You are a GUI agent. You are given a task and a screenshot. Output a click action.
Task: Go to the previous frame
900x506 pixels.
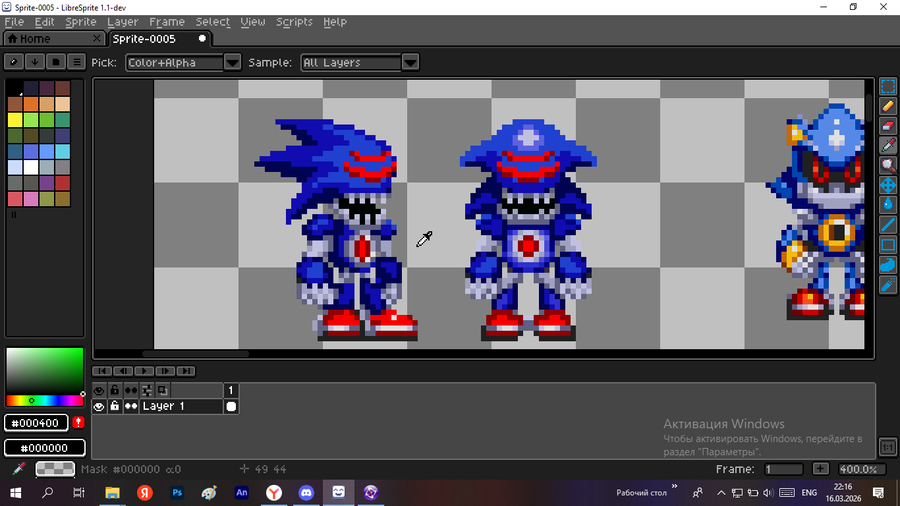tap(123, 371)
